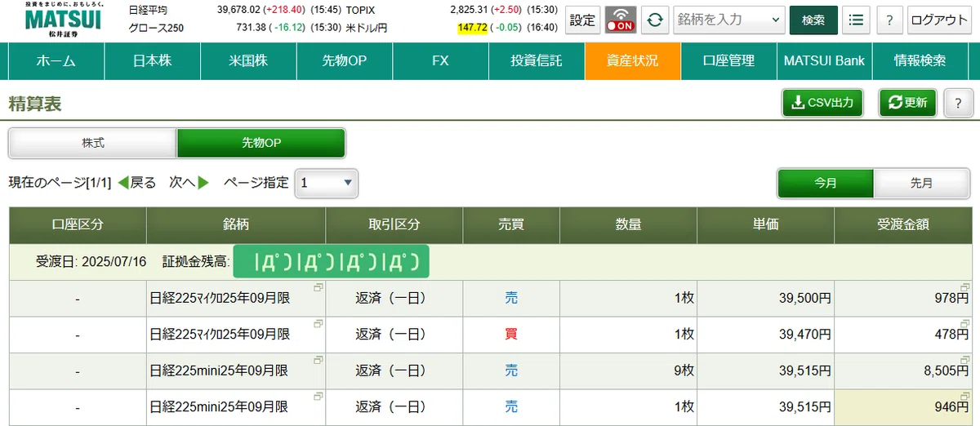
Task: Switch to the 先物OP sub-tab
Action: click(261, 143)
